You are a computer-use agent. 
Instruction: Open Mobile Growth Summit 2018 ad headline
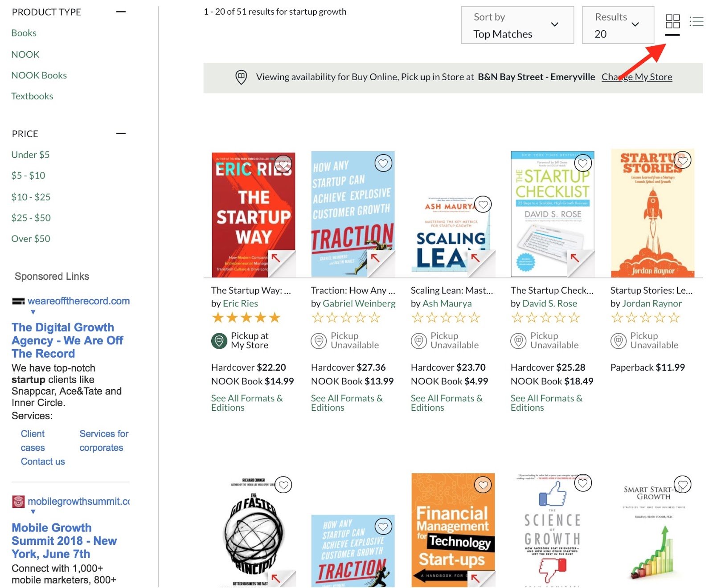click(64, 541)
